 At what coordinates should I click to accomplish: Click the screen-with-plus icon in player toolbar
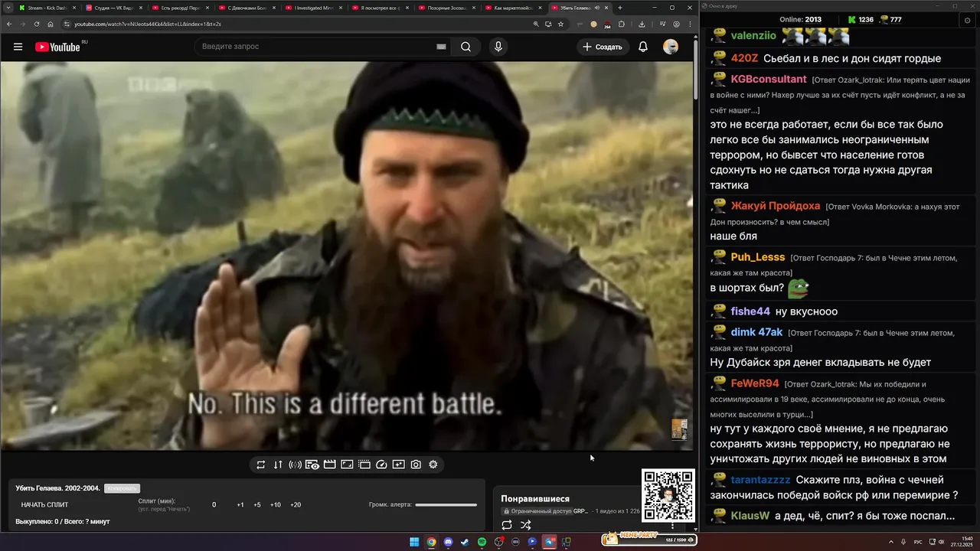399,465
